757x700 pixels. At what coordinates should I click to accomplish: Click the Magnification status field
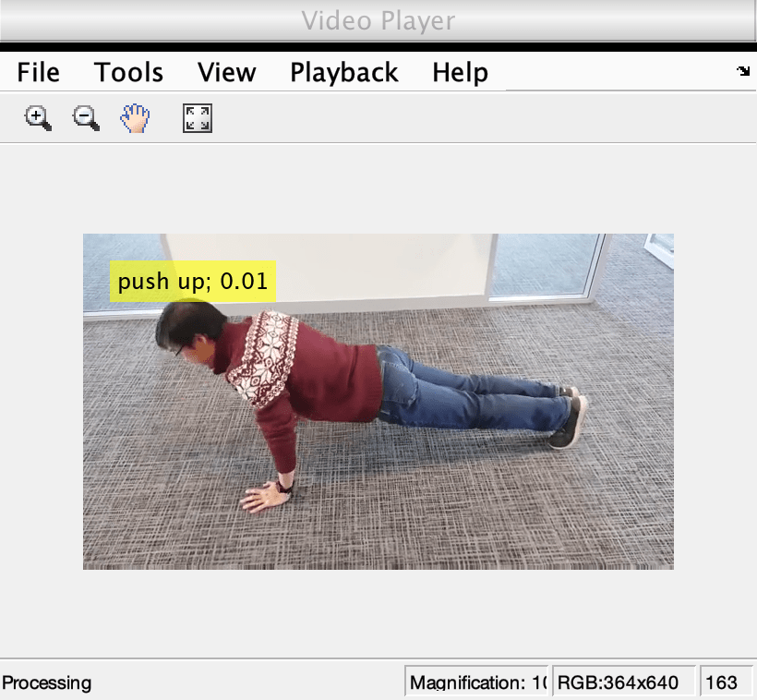[476, 682]
